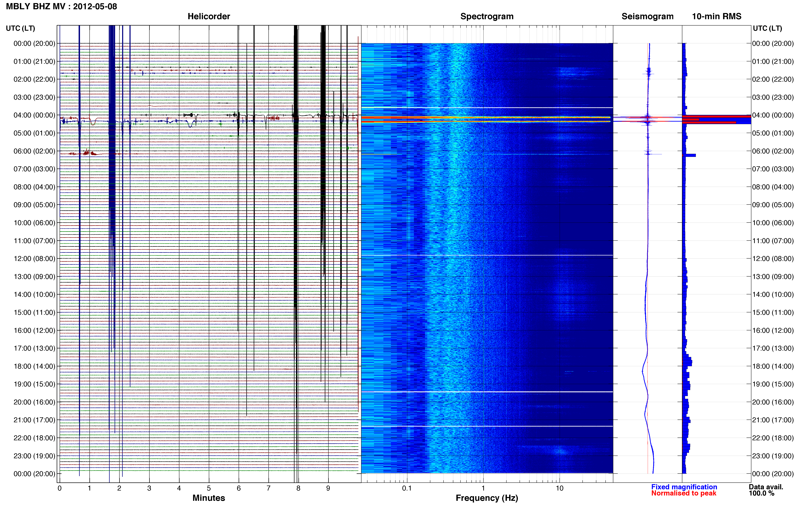Screen dimensions: 812x508
Task: Click '02:00 (22:00)' on the helicorder time axis
Action: coord(34,79)
